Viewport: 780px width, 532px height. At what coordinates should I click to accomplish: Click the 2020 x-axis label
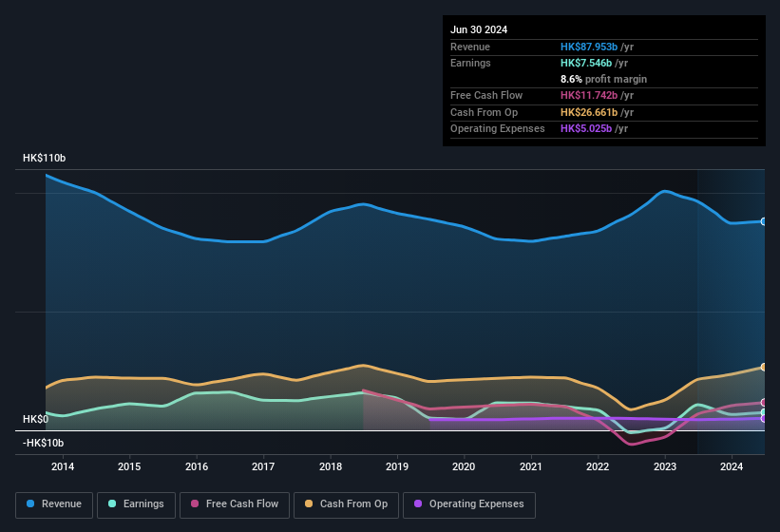[x=464, y=466]
